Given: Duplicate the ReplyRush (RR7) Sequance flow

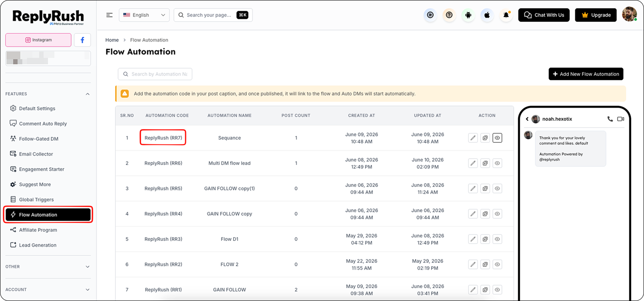Looking at the screenshot, I should coord(485,138).
